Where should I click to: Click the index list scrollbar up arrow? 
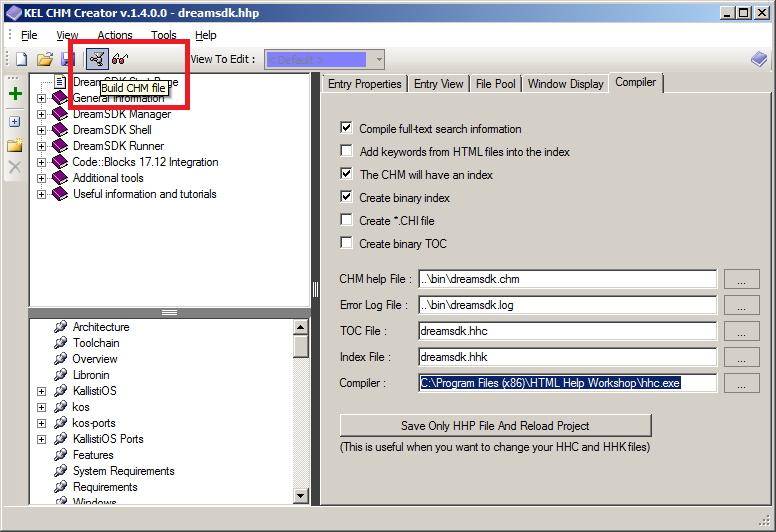tap(301, 327)
